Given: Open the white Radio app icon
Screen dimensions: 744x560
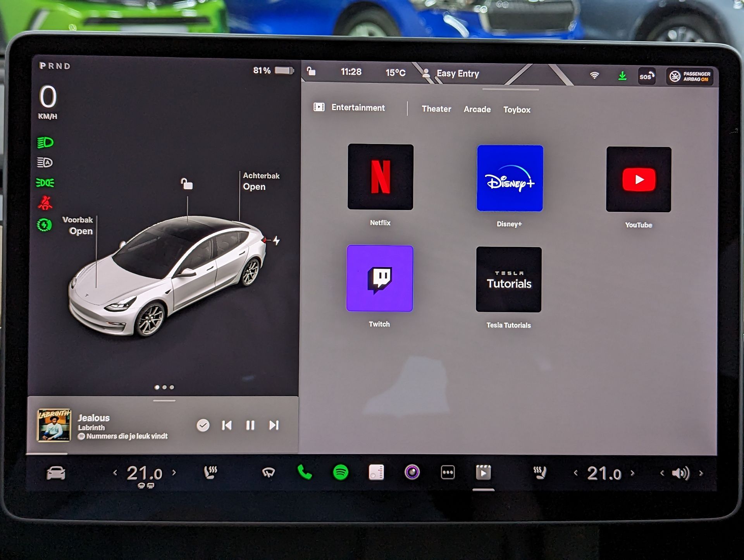Looking at the screenshot, I should [x=376, y=472].
